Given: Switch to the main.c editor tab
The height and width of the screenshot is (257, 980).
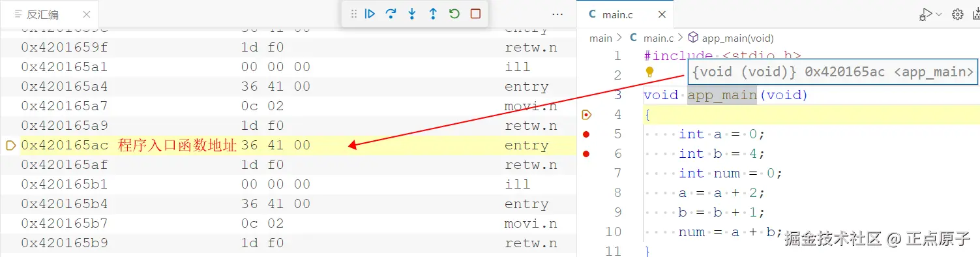Looking at the screenshot, I should tap(627, 14).
